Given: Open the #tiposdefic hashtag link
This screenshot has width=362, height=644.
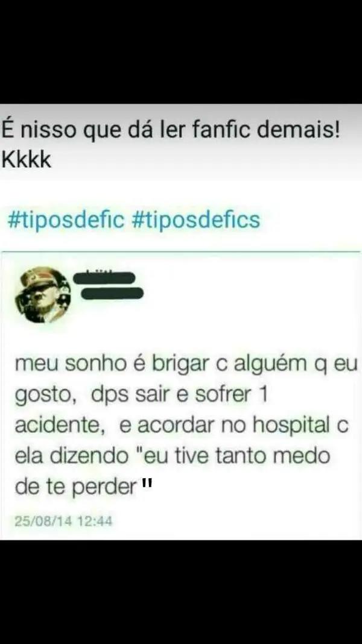Looking at the screenshot, I should click(66, 220).
